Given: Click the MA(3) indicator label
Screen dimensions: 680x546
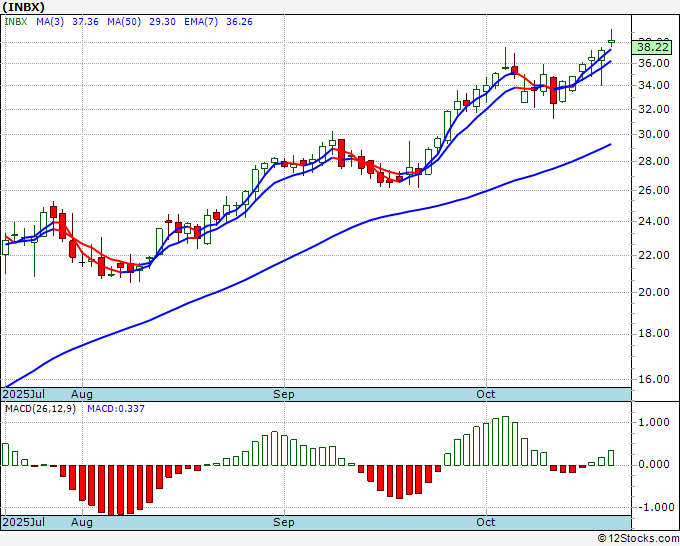Looking at the screenshot, I should pyautogui.click(x=50, y=22).
